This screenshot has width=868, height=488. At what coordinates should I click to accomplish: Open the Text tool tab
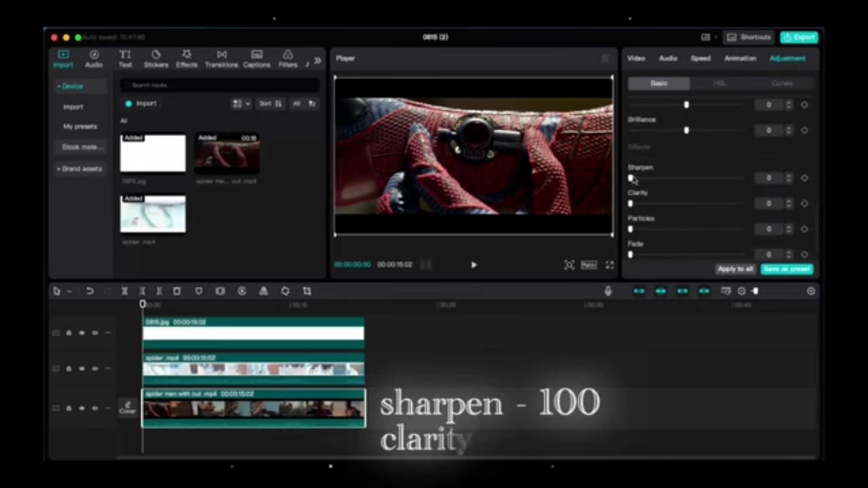[x=125, y=59]
